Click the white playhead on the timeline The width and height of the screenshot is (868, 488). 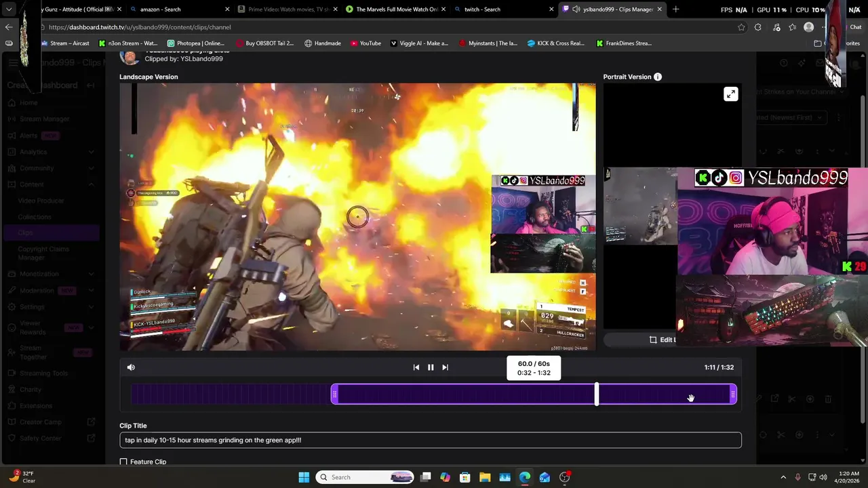pos(597,394)
